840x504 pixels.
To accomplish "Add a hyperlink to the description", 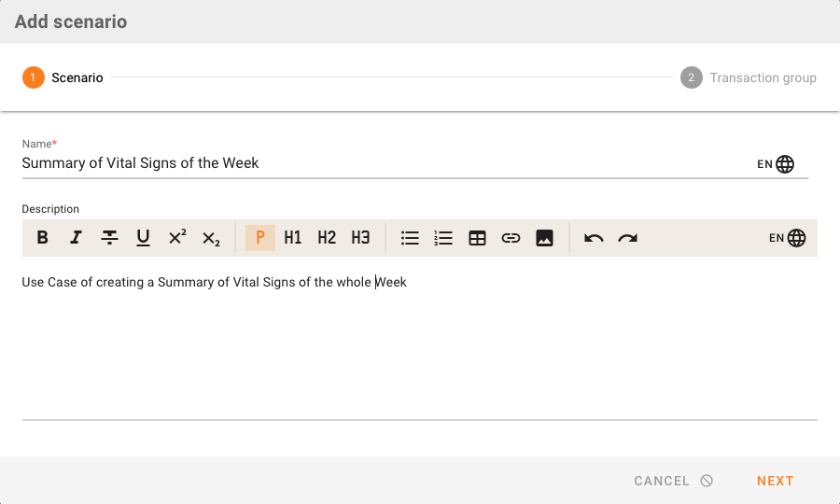I will click(511, 238).
